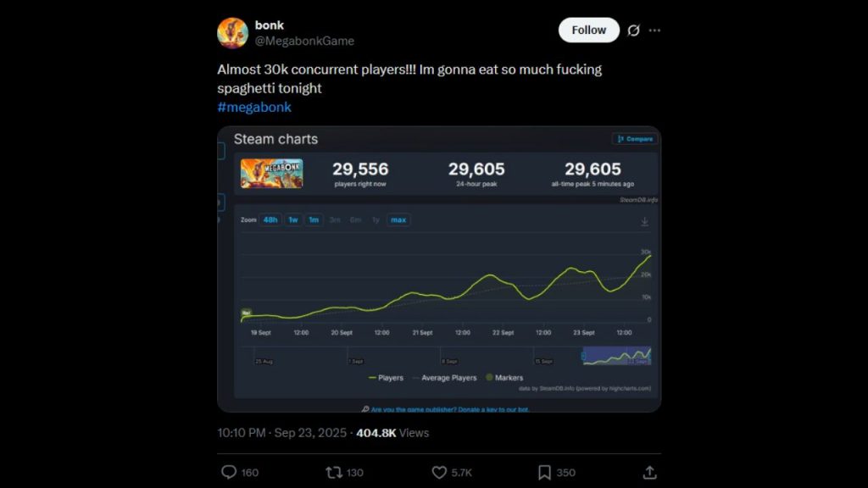The width and height of the screenshot is (868, 488).
Task: Toggle Average Players visibility in the legend
Action: coord(447,378)
